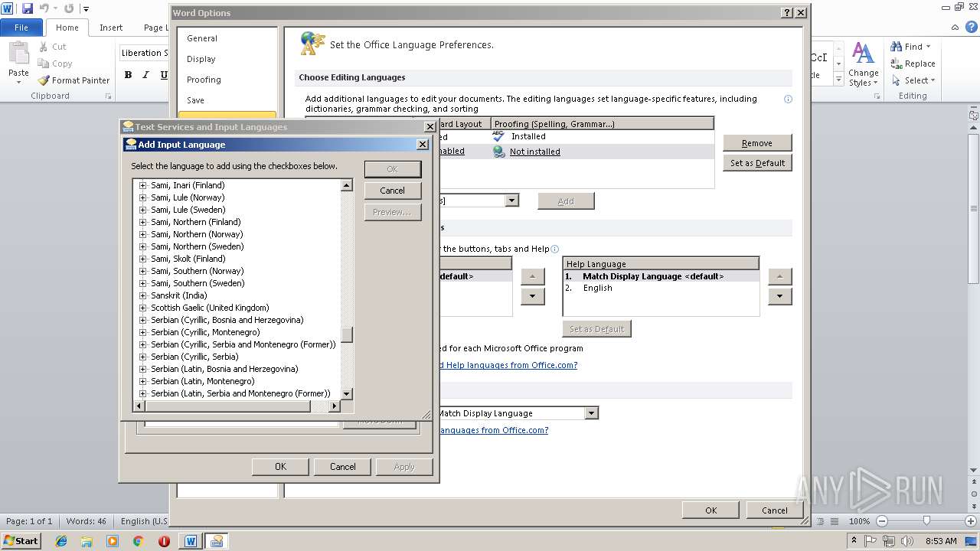Expand Sami, Lule (Norway) node
The height and width of the screenshot is (551, 980).
point(142,197)
